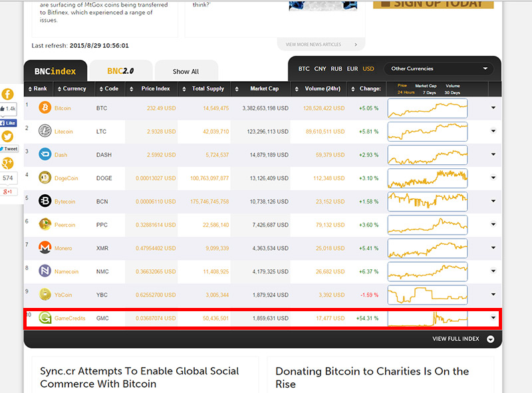Select Price chart option
Viewport: 532px width, 393px height.
pyautogui.click(x=402, y=86)
